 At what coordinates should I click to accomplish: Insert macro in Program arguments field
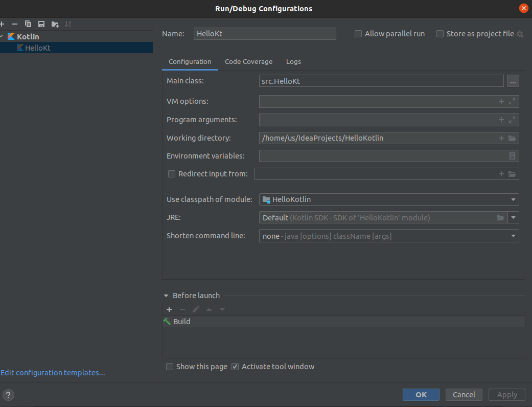coord(501,120)
